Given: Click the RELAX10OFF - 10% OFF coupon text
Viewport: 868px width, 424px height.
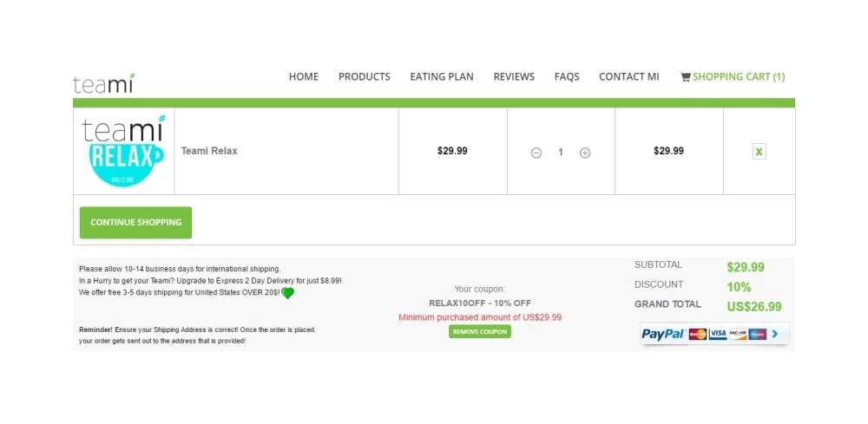Looking at the screenshot, I should point(480,303).
